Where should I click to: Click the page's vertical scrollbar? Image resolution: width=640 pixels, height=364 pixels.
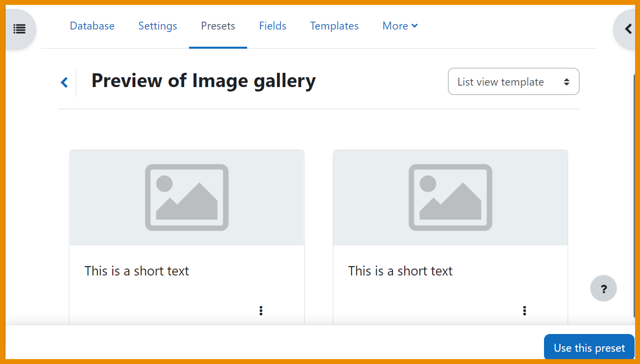click(634, 197)
